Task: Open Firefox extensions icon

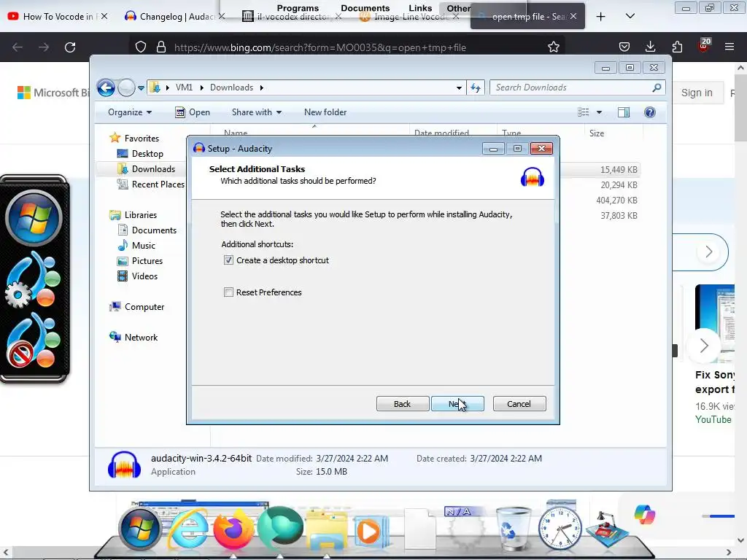Action: [677, 47]
